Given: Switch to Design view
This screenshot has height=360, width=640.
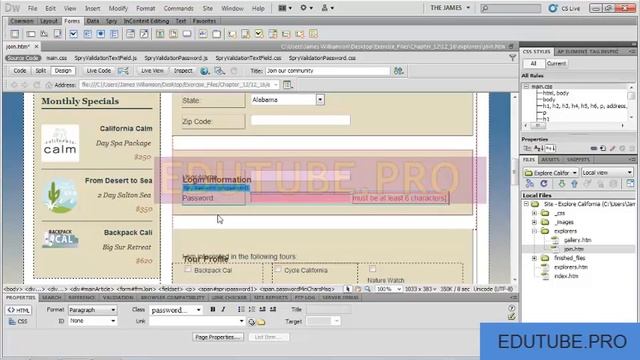Looking at the screenshot, I should (63, 71).
